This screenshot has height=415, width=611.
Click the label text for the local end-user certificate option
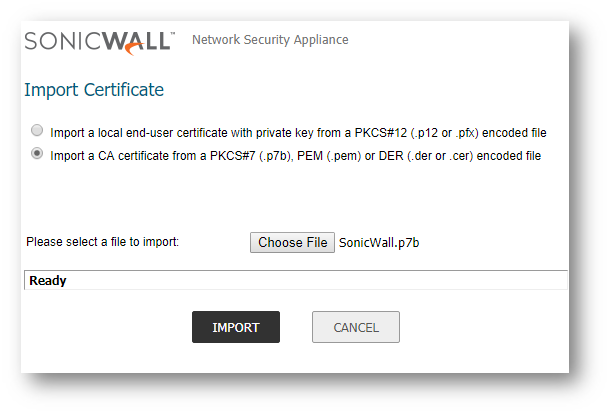(x=298, y=133)
